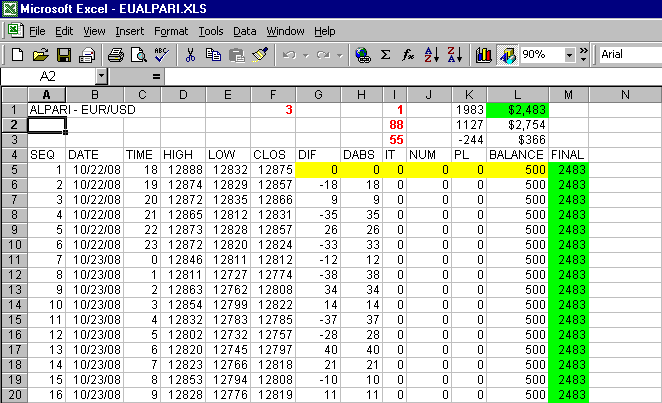Run the spelling check tool

click(x=161, y=54)
